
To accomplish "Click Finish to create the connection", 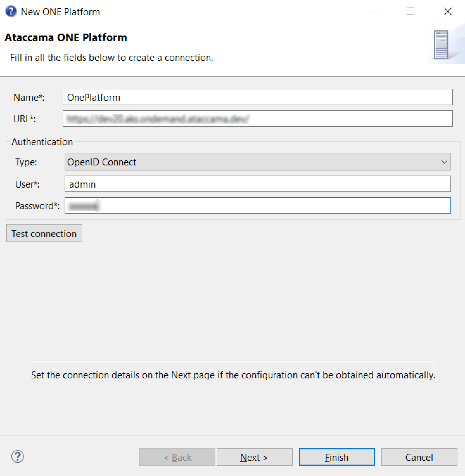I will click(337, 457).
